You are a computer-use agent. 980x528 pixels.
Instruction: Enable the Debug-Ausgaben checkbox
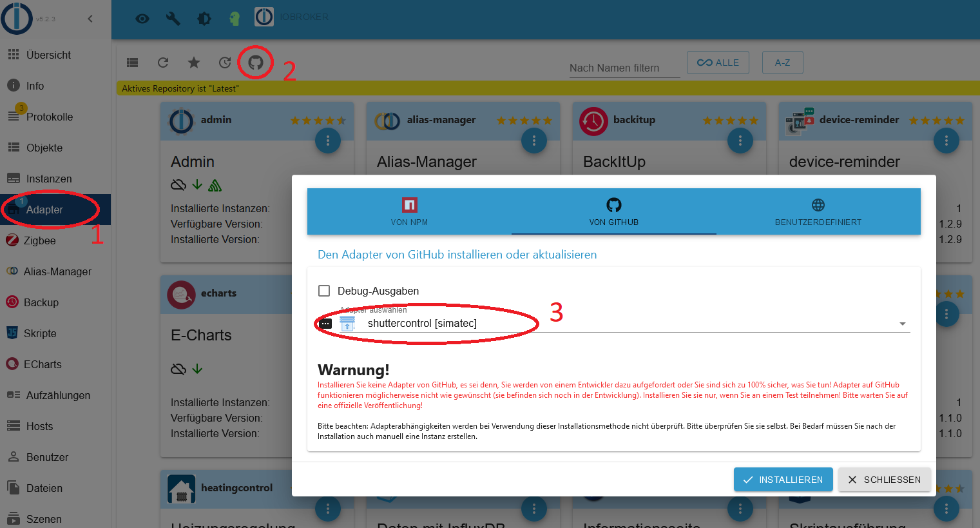[324, 291]
